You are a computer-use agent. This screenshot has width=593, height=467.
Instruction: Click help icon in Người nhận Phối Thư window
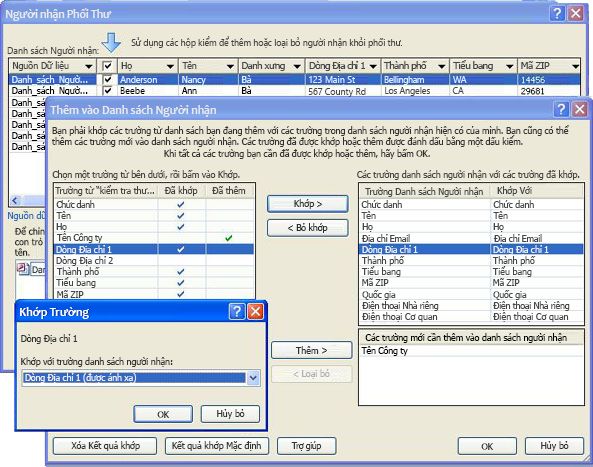(x=557, y=14)
